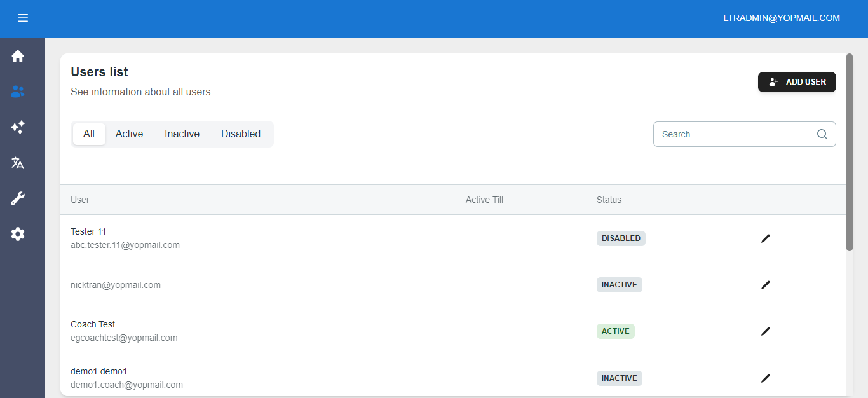Click the User column header

(80, 200)
